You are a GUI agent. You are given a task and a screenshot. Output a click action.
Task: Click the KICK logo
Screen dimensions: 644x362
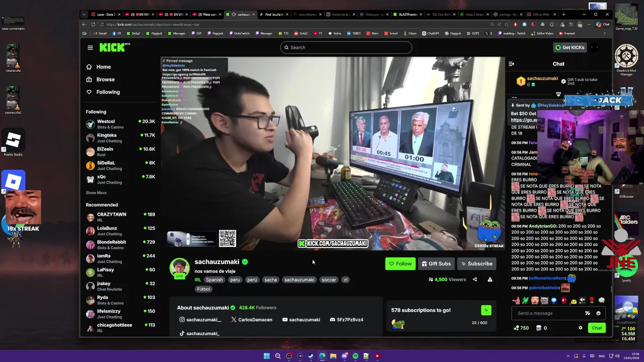(x=114, y=47)
